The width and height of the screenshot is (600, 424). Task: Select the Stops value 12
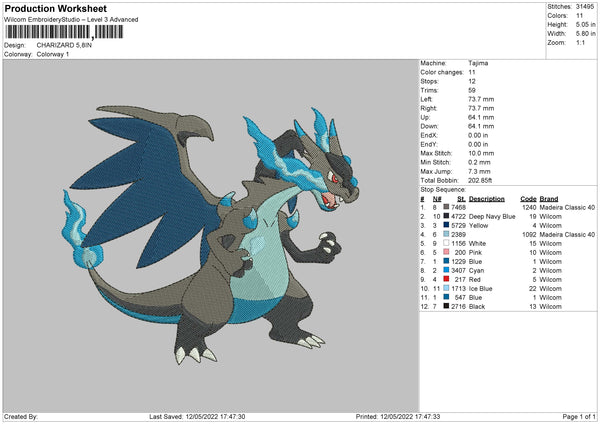point(472,81)
